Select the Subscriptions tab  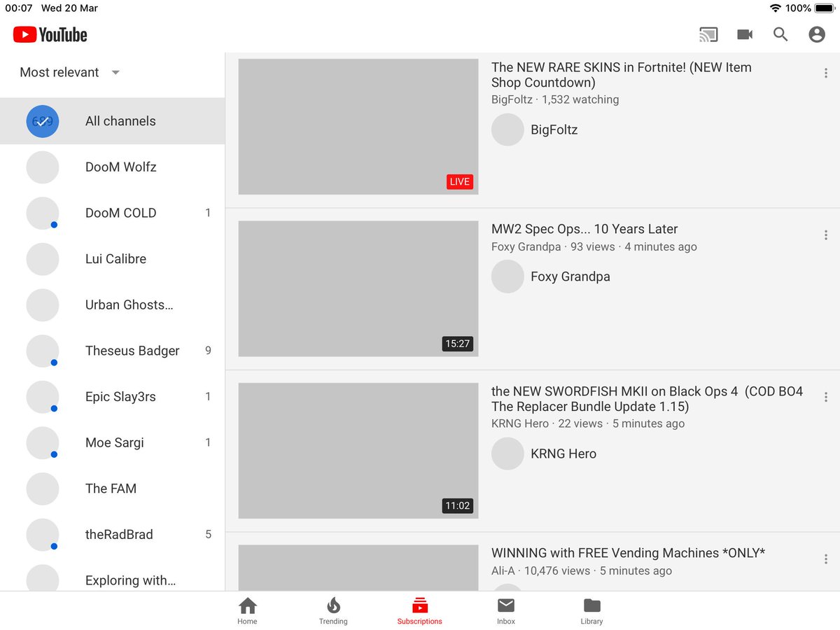pyautogui.click(x=419, y=611)
